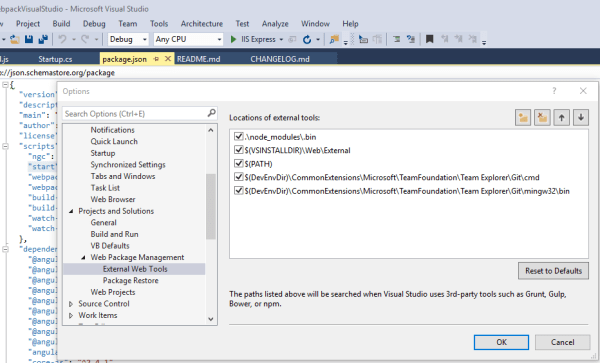The width and height of the screenshot is (600, 363).
Task: Click the Reset to Defaults button
Action: click(x=553, y=271)
